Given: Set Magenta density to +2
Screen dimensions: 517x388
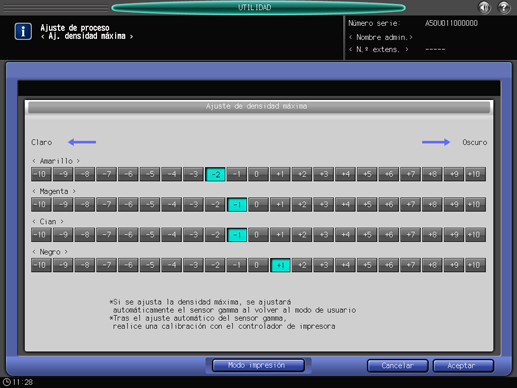Looking at the screenshot, I should 302,204.
